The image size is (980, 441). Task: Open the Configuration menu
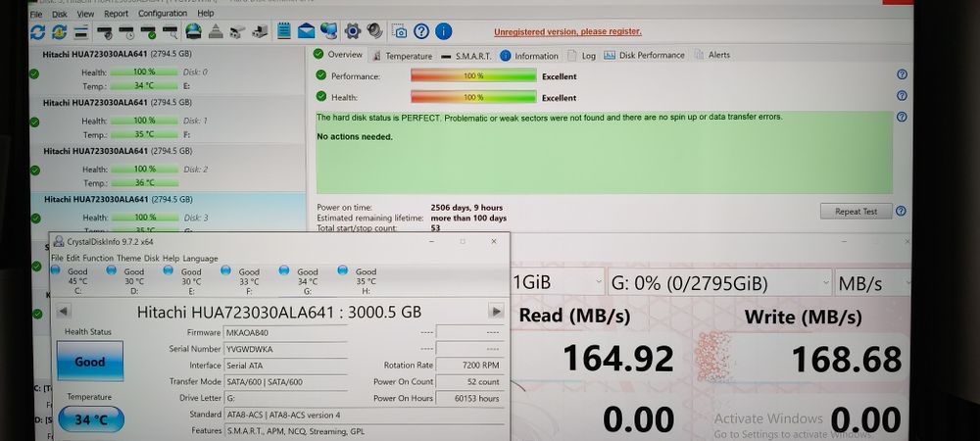click(x=163, y=13)
